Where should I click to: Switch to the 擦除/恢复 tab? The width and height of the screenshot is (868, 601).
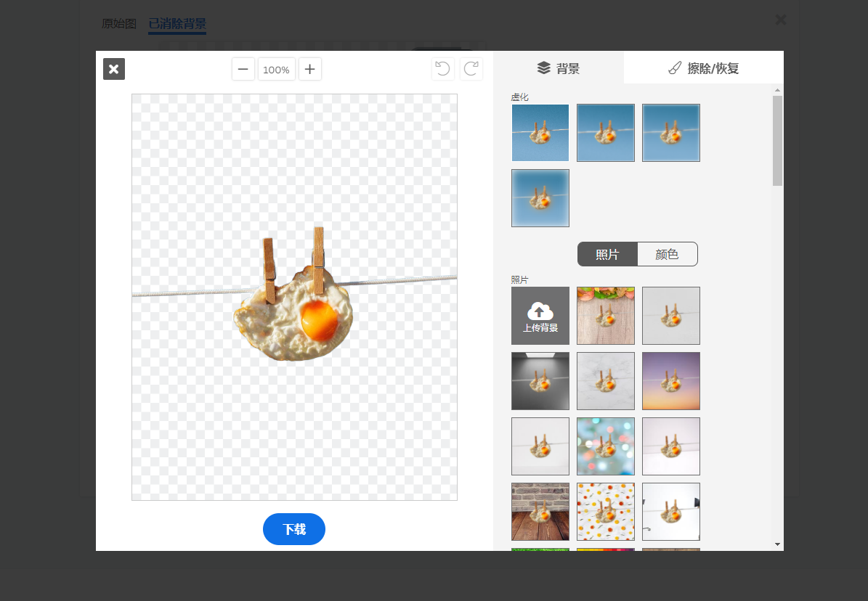[x=704, y=68]
